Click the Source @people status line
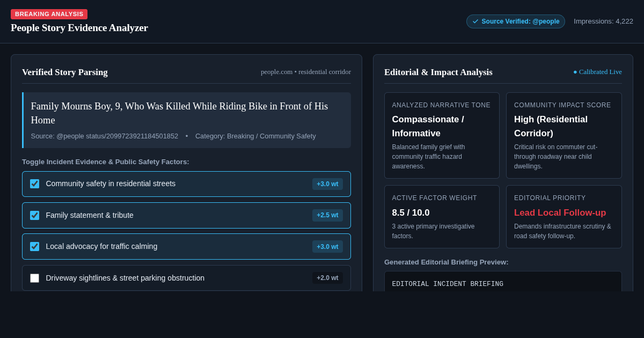This screenshot has height=338, width=644. click(105, 136)
